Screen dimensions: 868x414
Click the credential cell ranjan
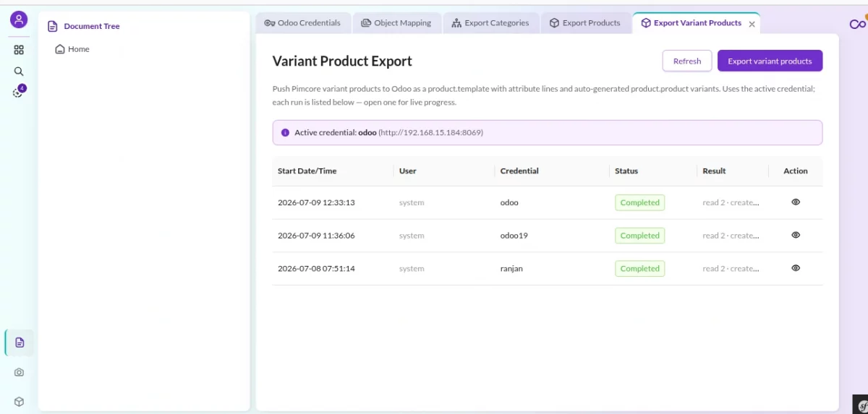point(511,268)
